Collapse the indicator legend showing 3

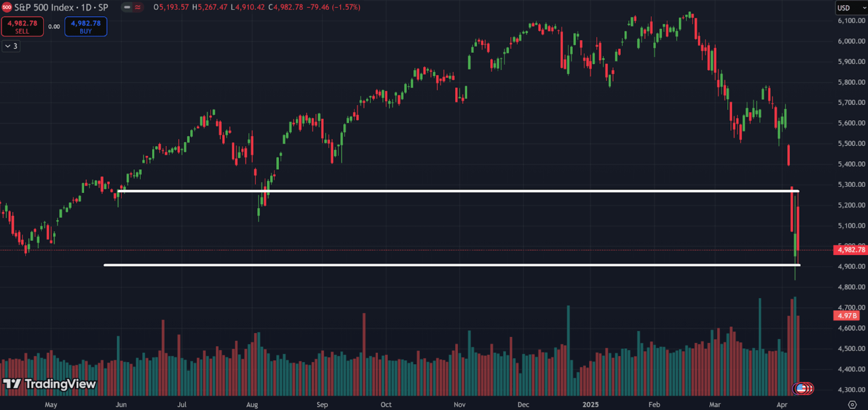[x=11, y=46]
